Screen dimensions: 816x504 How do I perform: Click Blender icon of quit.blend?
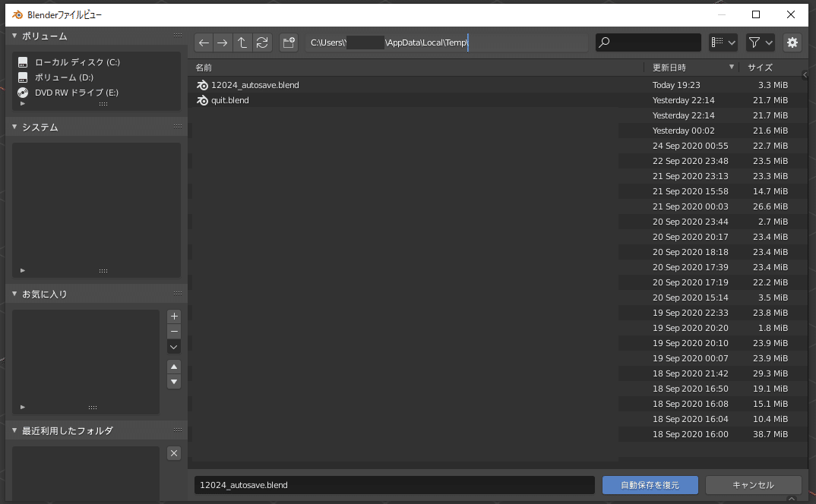pos(202,100)
